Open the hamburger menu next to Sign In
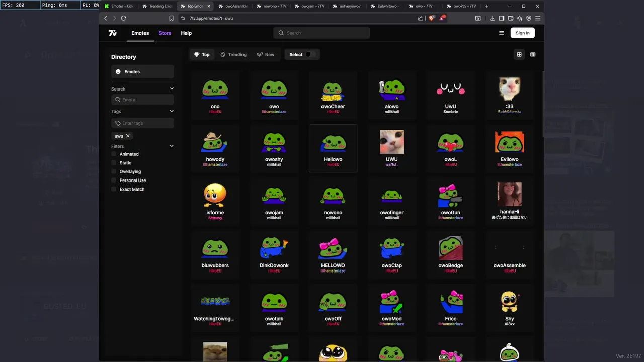The height and width of the screenshot is (362, 644). point(501,33)
